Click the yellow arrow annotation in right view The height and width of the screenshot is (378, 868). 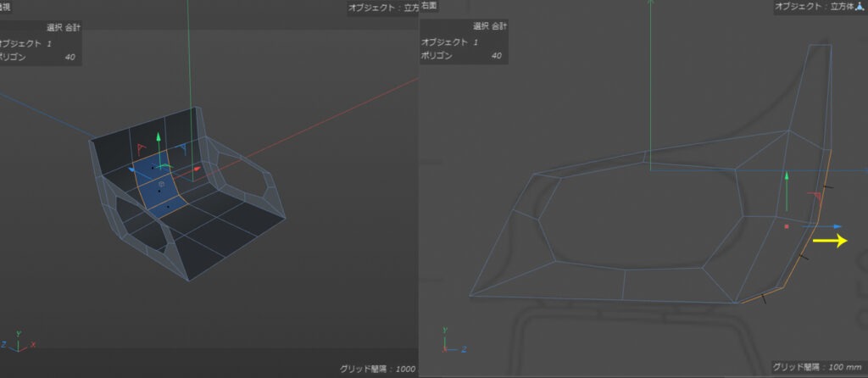830,240
